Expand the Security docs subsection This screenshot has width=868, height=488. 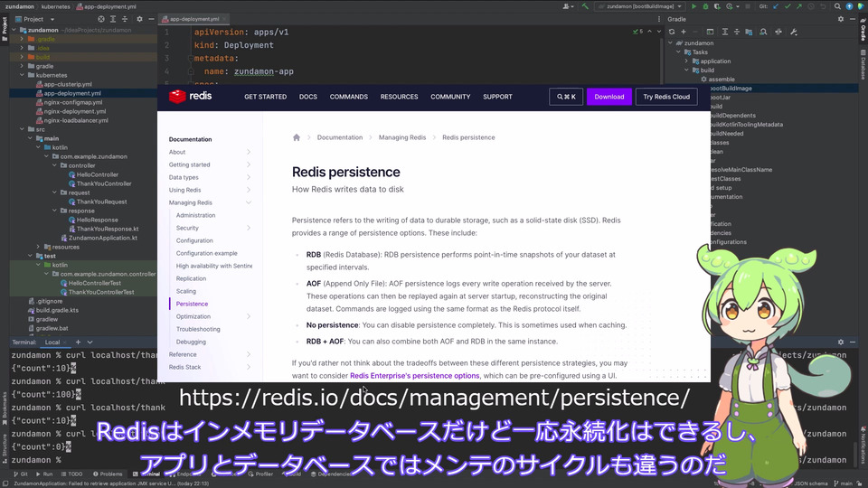(x=249, y=228)
